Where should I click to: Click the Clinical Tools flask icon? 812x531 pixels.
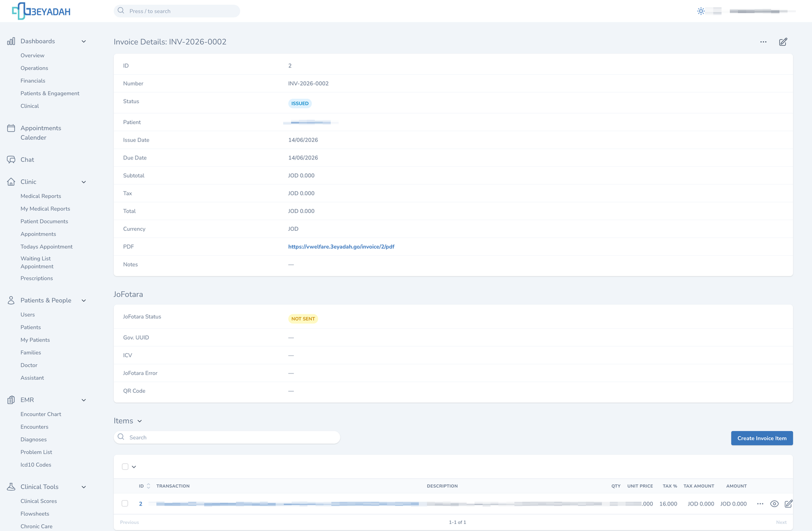point(11,487)
